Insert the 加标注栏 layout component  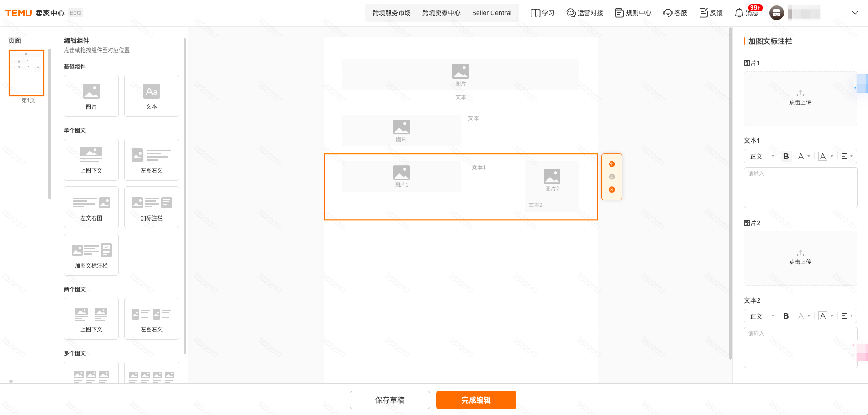click(152, 207)
